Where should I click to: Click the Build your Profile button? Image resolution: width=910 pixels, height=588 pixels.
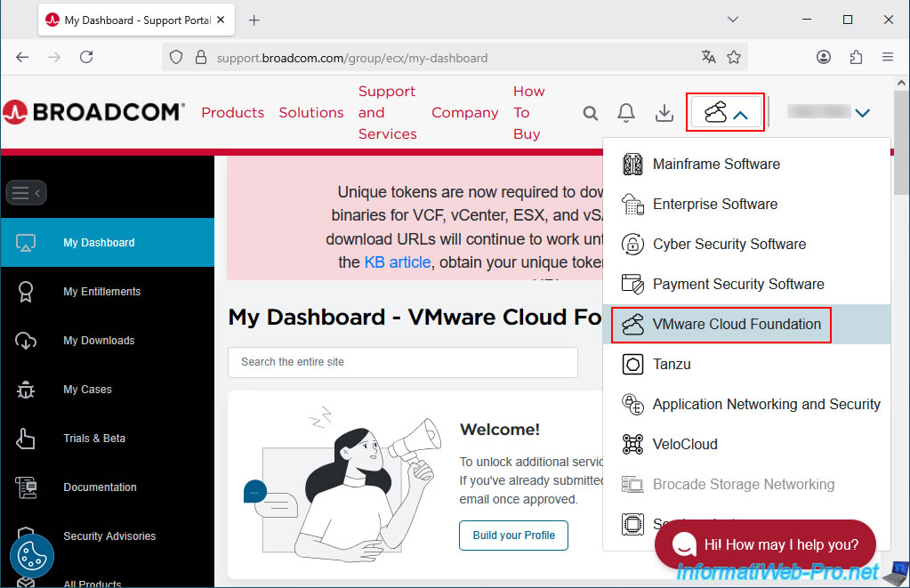click(x=513, y=536)
